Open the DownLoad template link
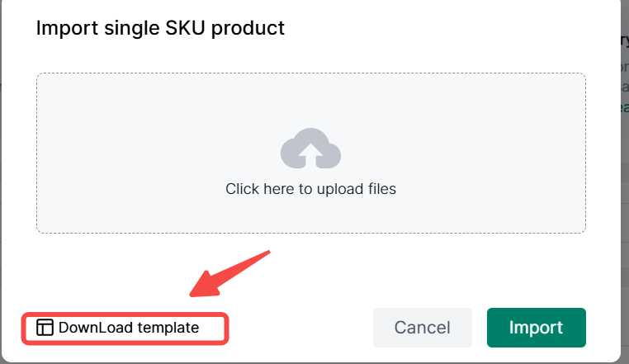Viewport: 629px width, 364px height. click(x=128, y=328)
